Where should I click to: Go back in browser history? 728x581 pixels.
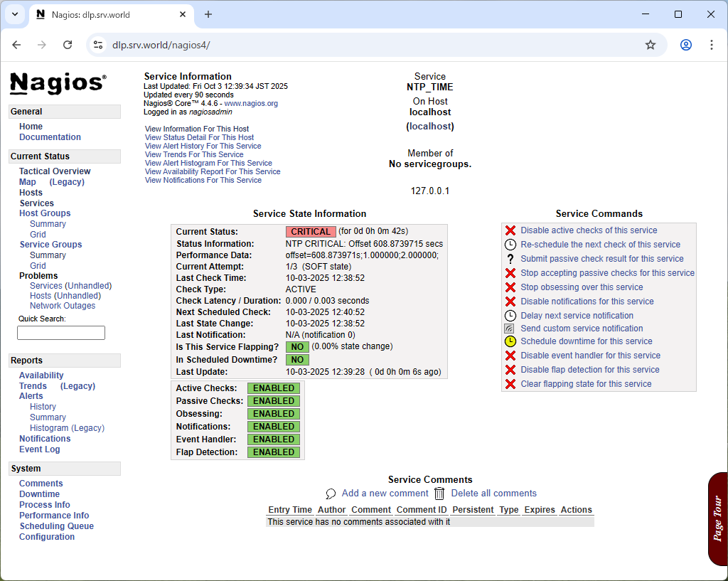click(17, 45)
